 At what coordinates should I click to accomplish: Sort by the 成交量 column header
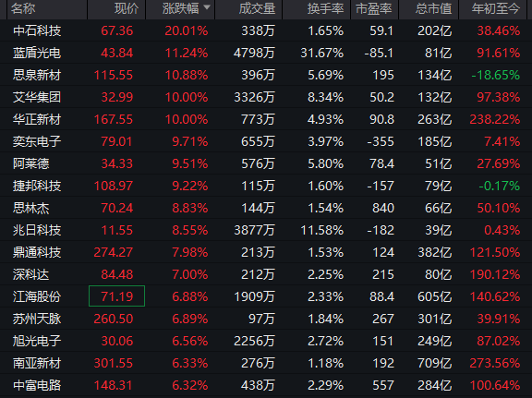point(257,8)
